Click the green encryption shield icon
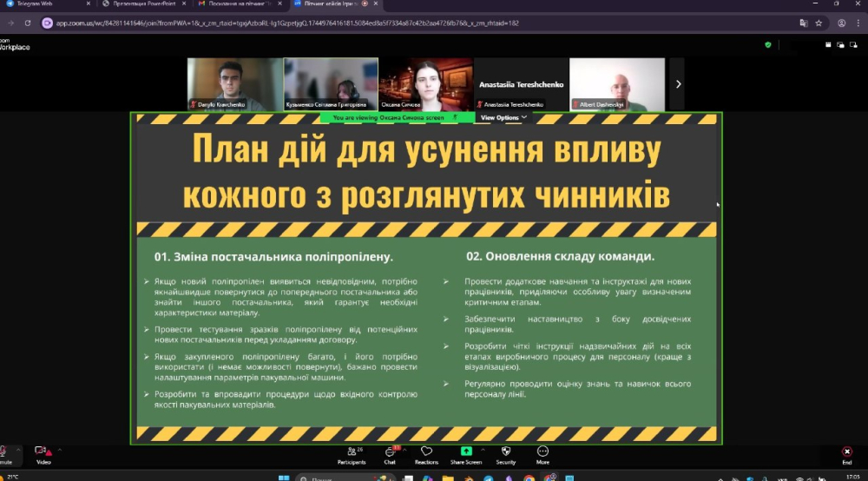Viewport: 868px width, 481px height. tap(767, 44)
